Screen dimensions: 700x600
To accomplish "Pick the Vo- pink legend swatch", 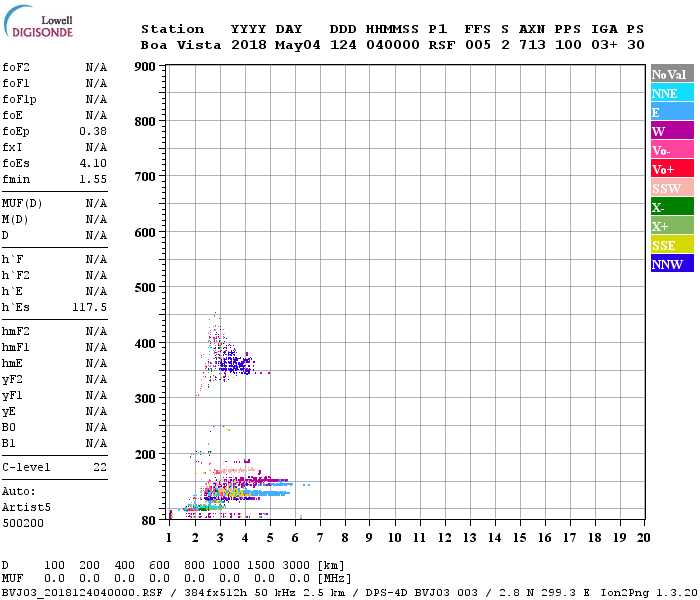I will (x=672, y=150).
